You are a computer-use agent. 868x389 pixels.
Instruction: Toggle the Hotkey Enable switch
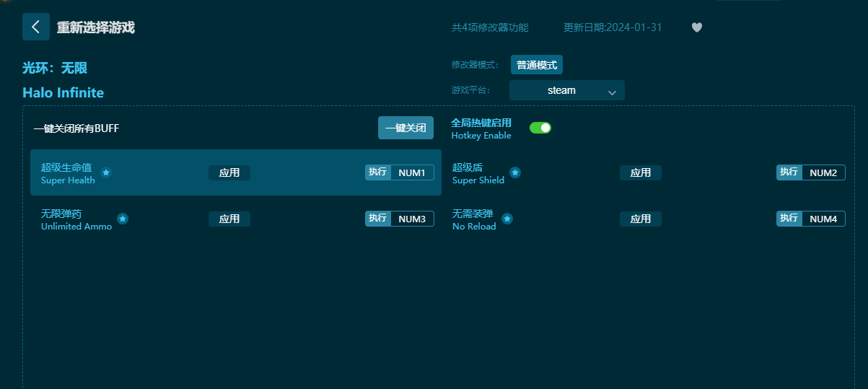point(540,128)
